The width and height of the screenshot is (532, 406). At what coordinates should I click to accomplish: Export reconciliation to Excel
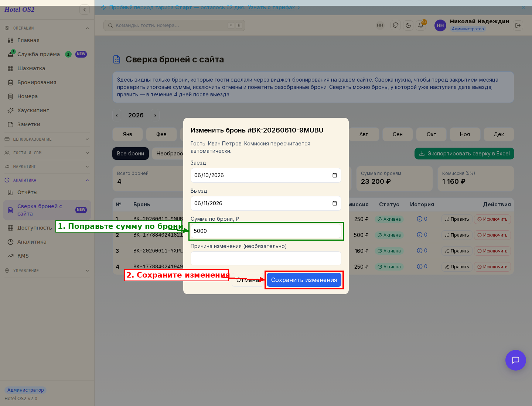pos(464,154)
